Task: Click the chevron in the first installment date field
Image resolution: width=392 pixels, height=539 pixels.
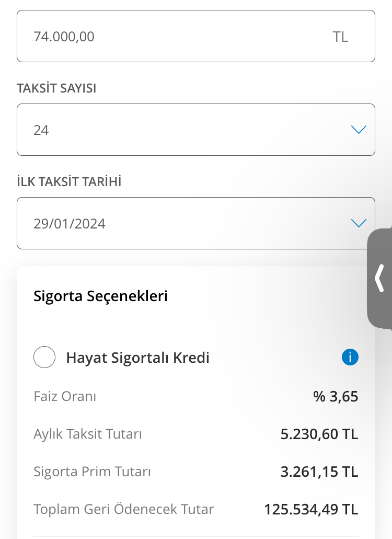Action: (x=359, y=223)
